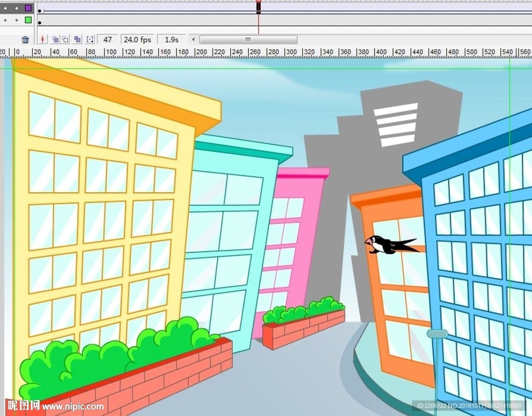Image resolution: width=532 pixels, height=416 pixels.
Task: Toggle lock dot of the green layer
Action: click(17, 20)
